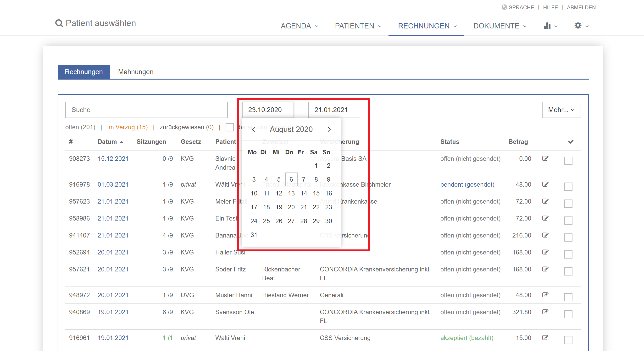Click the globe icon next to SPRACHE
This screenshot has height=351, width=644.
pos(504,7)
